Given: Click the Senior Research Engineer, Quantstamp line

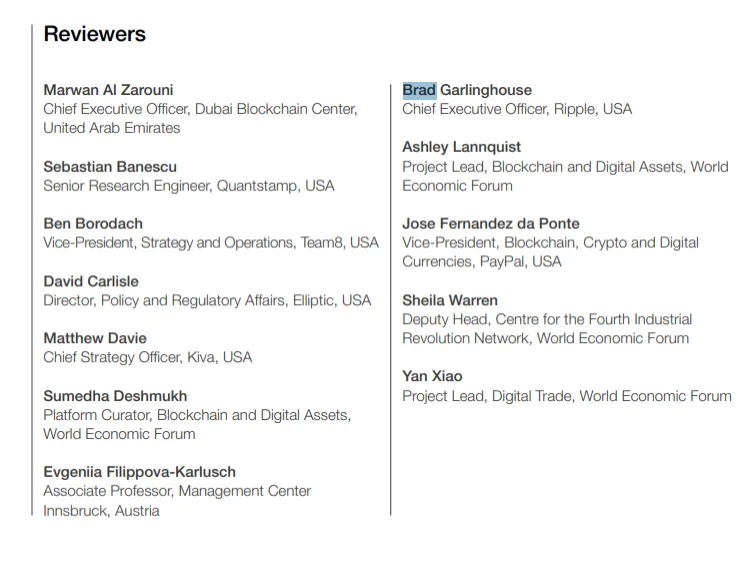Looking at the screenshot, I should tap(189, 186).
